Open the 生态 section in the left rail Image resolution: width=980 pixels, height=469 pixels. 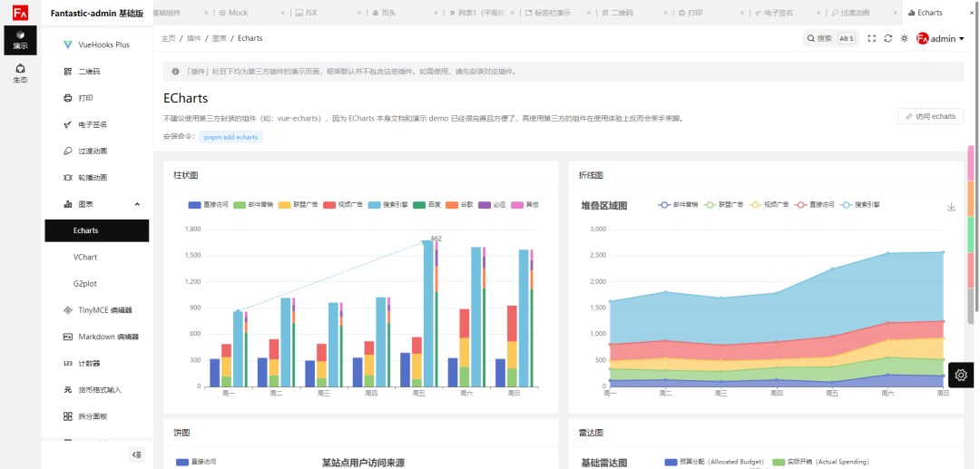point(20,73)
